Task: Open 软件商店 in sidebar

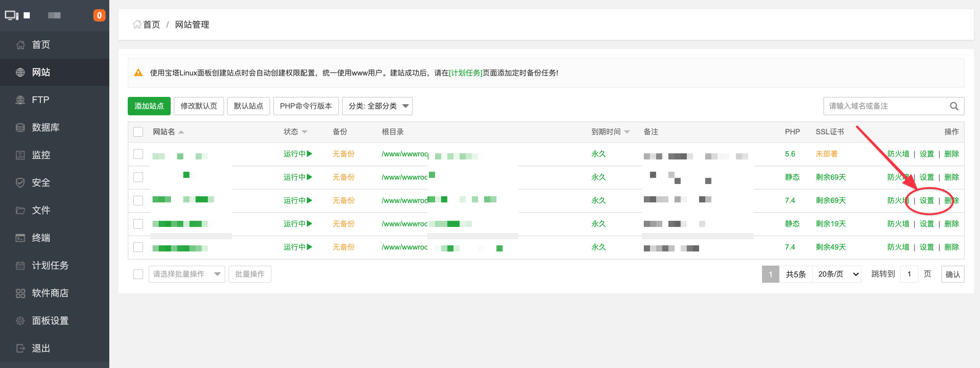Action: (x=54, y=293)
